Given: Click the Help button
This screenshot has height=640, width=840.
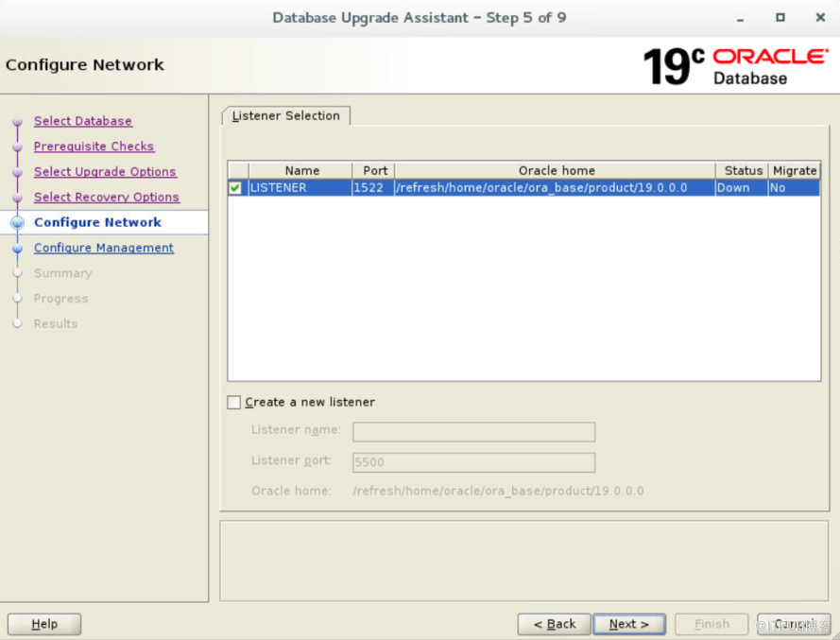Looking at the screenshot, I should [44, 624].
